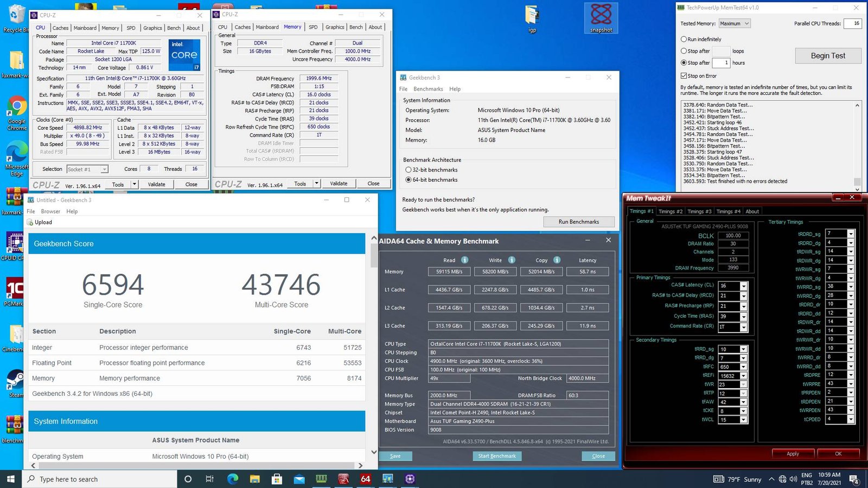Expand the CAS# Latency (CL) dropdown
The height and width of the screenshot is (488, 868).
[x=743, y=286]
